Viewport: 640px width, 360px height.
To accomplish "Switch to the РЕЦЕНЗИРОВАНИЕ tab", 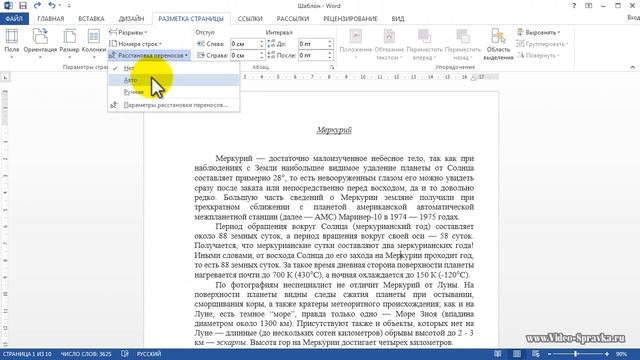I will coord(350,19).
